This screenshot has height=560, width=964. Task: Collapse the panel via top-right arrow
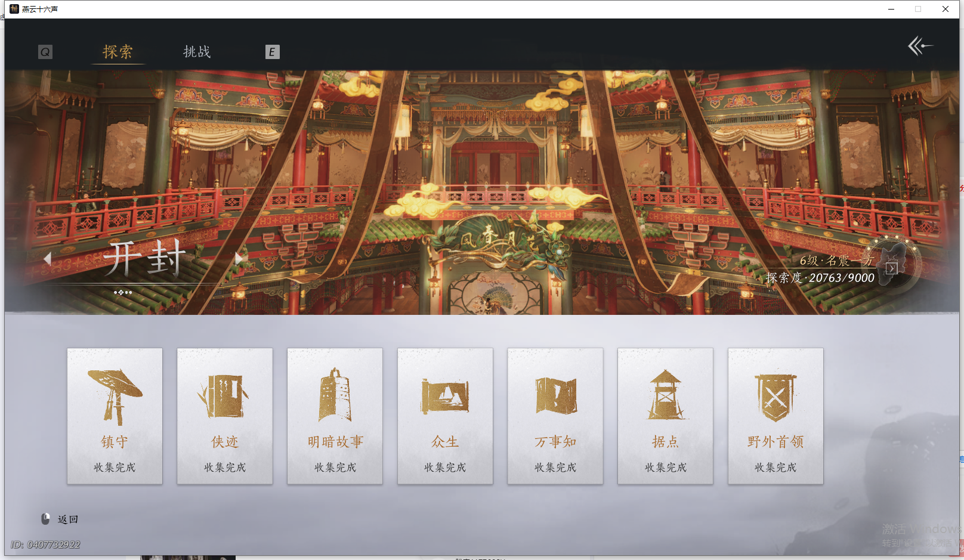pyautogui.click(x=920, y=45)
